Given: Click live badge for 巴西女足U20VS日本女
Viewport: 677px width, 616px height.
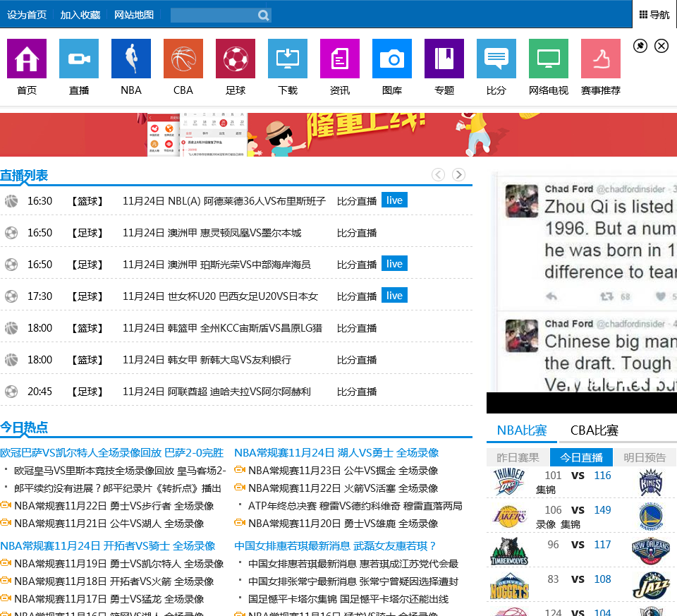Looking at the screenshot, I should [395, 296].
